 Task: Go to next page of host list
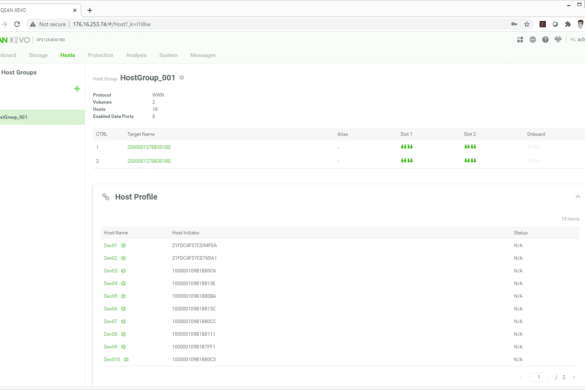pyautogui.click(x=574, y=377)
